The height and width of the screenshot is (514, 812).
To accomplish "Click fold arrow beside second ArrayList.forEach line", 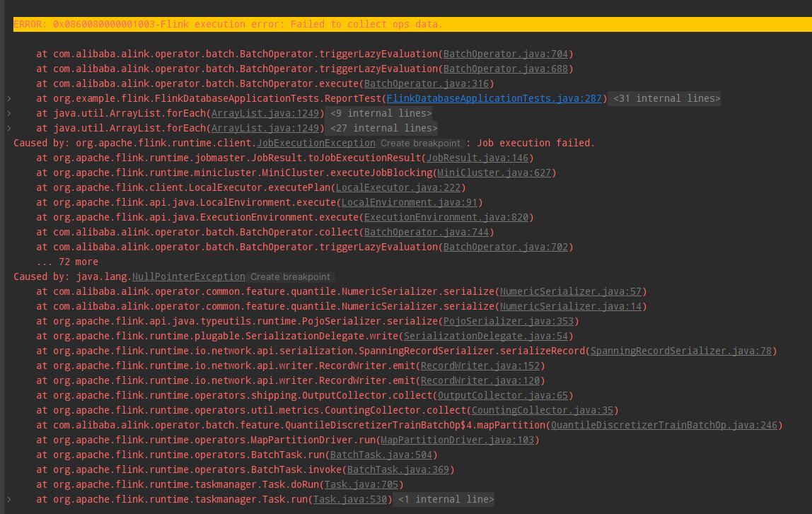I will pos(8,129).
